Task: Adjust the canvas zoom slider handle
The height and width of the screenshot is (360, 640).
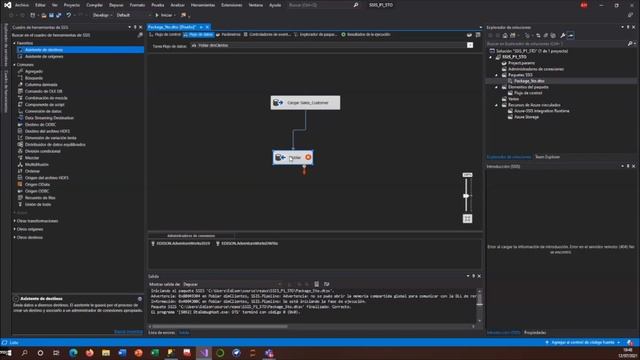Action: 466,196
